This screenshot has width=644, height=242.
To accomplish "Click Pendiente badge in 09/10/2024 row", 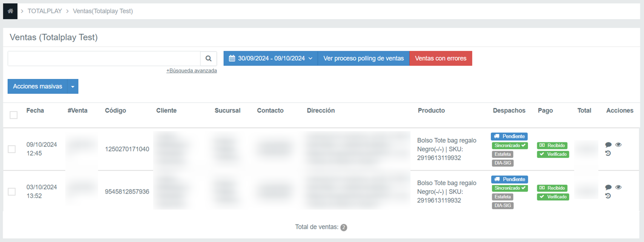I will click(509, 136).
